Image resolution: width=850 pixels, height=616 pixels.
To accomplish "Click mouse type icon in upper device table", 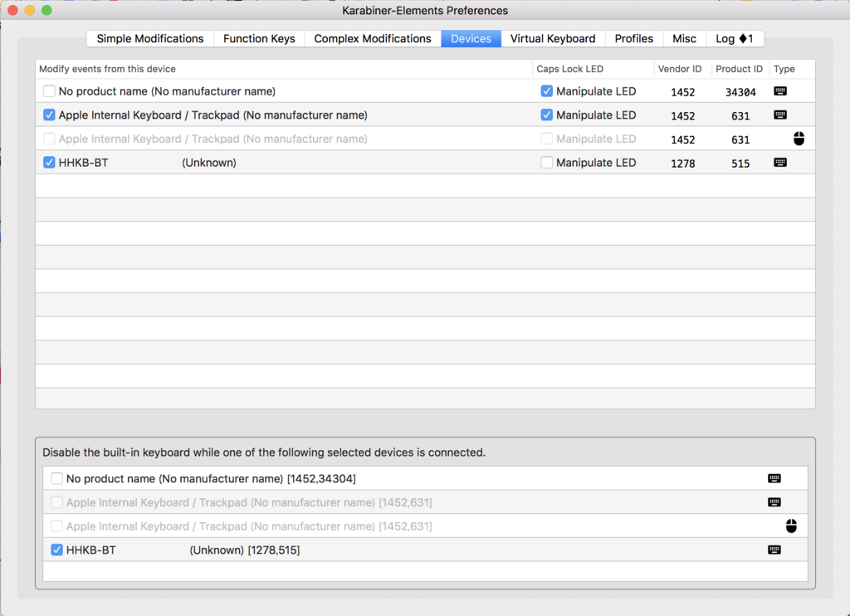I will [799, 139].
